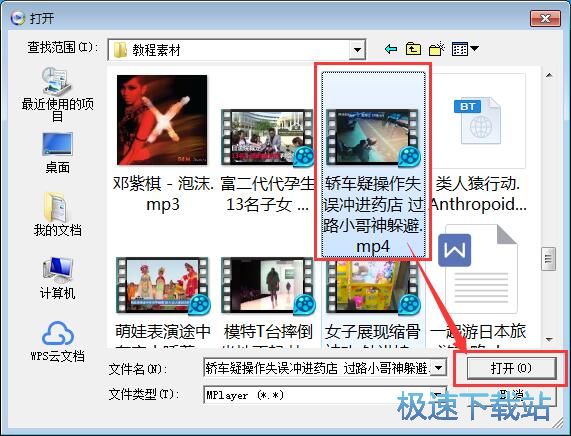The image size is (571, 436).
Task: Expand the 文件名 combo box arrow
Action: (438, 368)
